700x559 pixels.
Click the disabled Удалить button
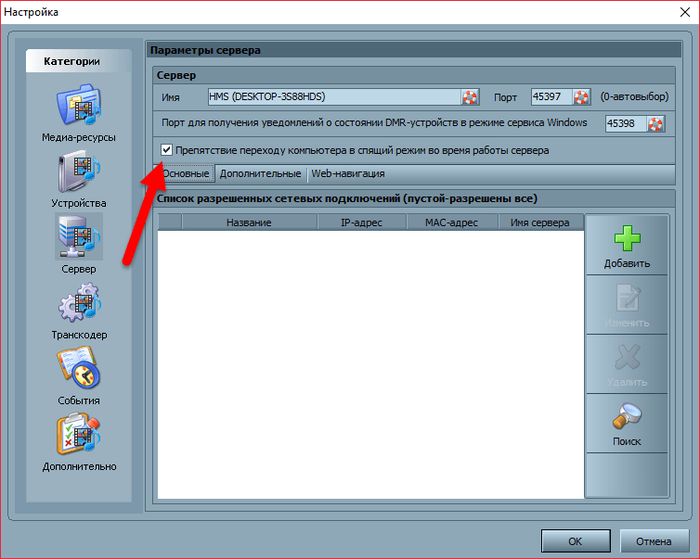click(627, 364)
